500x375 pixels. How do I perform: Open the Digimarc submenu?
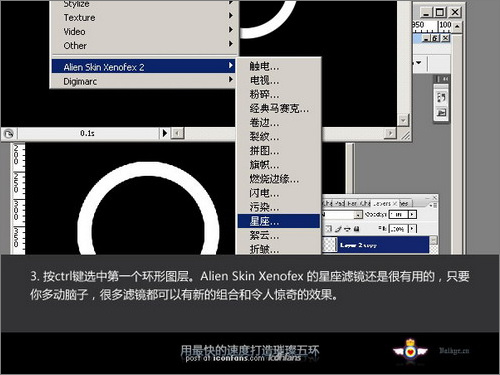[144, 81]
